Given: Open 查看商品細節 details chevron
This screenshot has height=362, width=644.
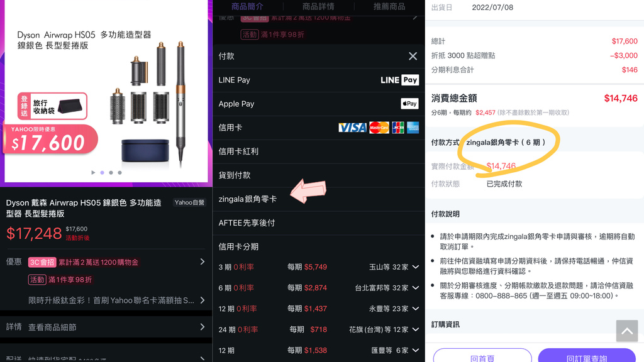Looking at the screenshot, I should (202, 327).
